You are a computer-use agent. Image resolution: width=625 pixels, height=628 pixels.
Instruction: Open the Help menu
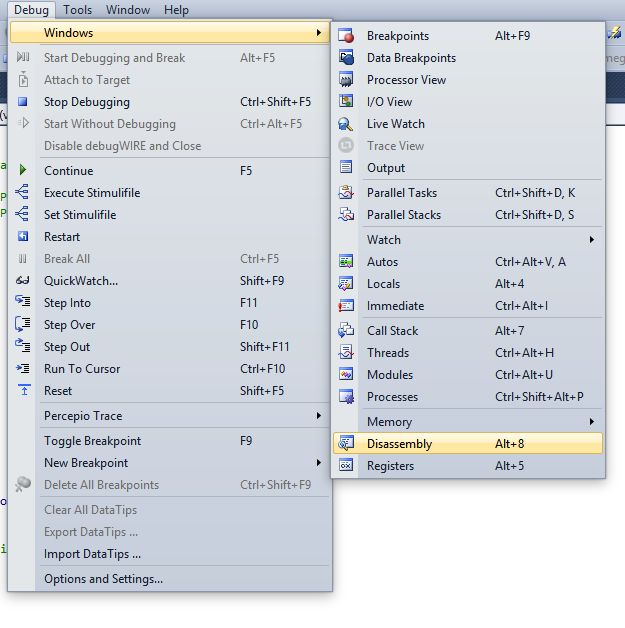tap(176, 10)
